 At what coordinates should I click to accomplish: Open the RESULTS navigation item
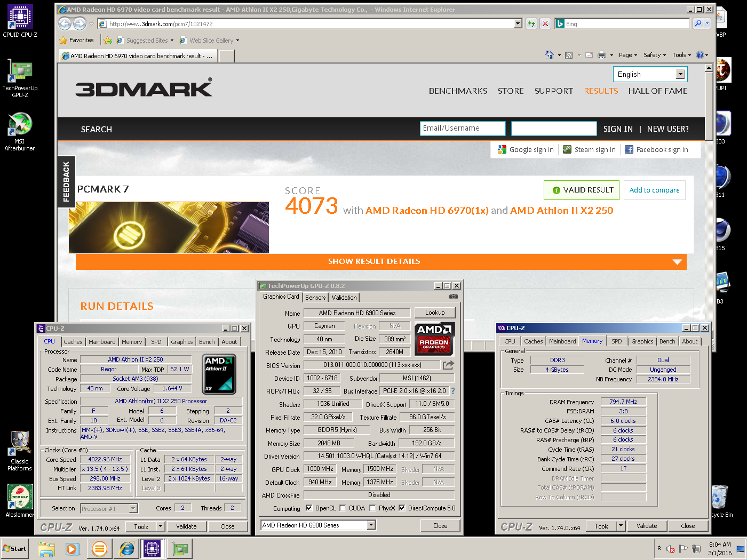(x=601, y=91)
